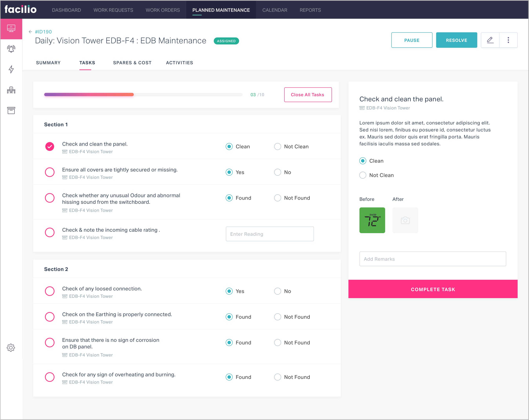The height and width of the screenshot is (420, 529).
Task: Switch to the Summary tab
Action: [48, 63]
